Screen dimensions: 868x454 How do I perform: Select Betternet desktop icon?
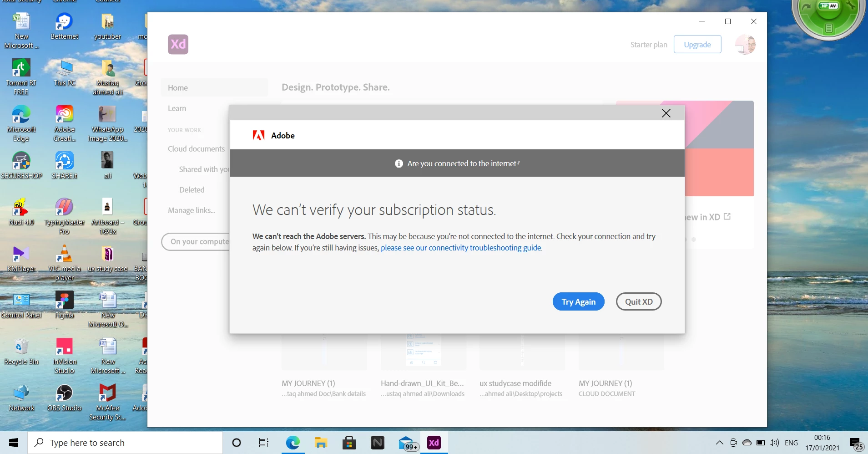point(64,27)
